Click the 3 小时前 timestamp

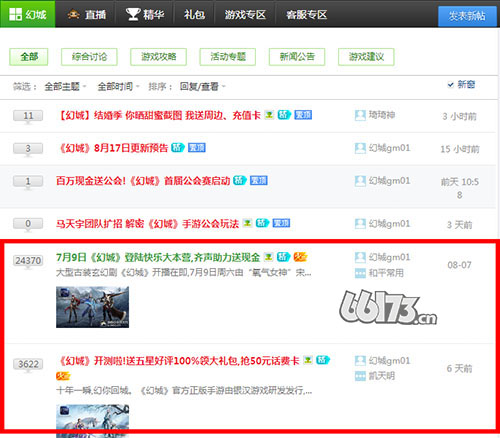click(x=459, y=116)
